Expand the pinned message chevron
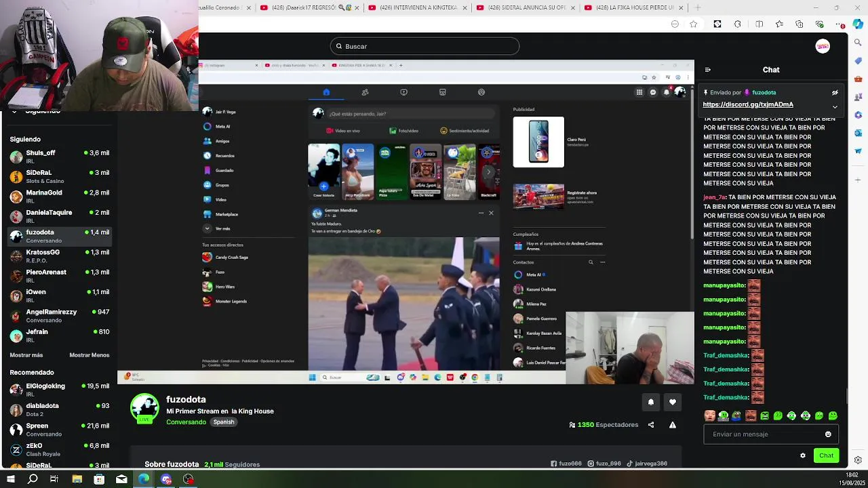Image resolution: width=868 pixels, height=488 pixels. coord(835,106)
